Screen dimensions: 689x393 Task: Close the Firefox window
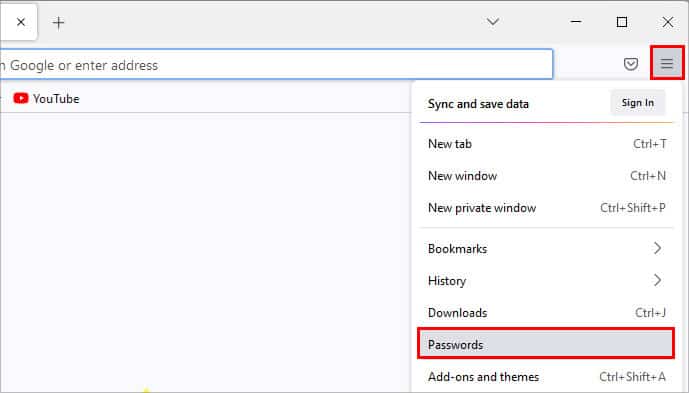click(668, 22)
